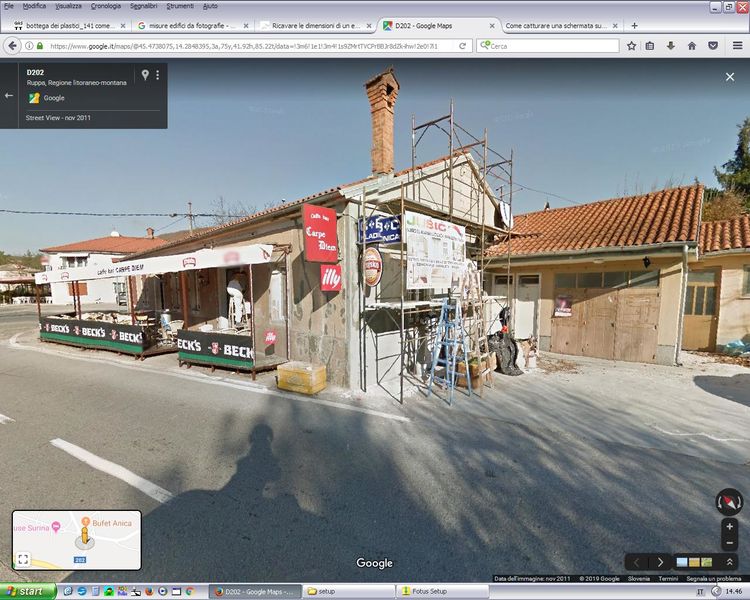
Task: Open the Windows start button
Action: (28, 592)
